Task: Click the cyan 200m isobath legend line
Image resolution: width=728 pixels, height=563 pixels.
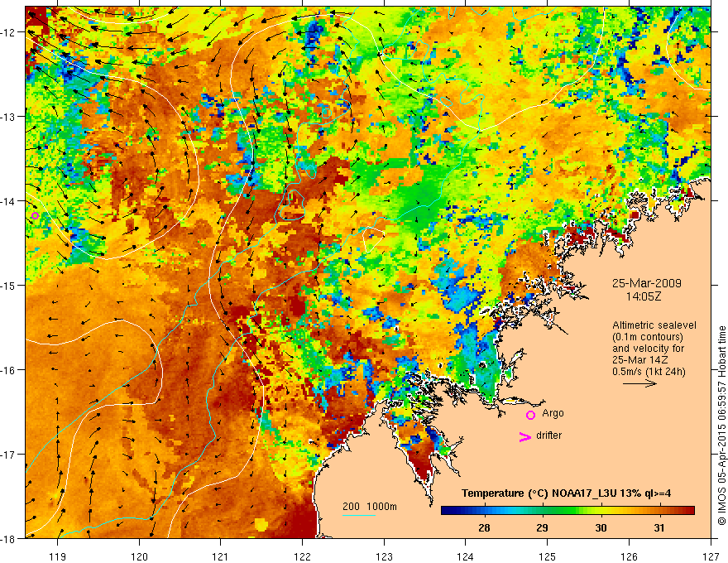Action: [x=359, y=515]
